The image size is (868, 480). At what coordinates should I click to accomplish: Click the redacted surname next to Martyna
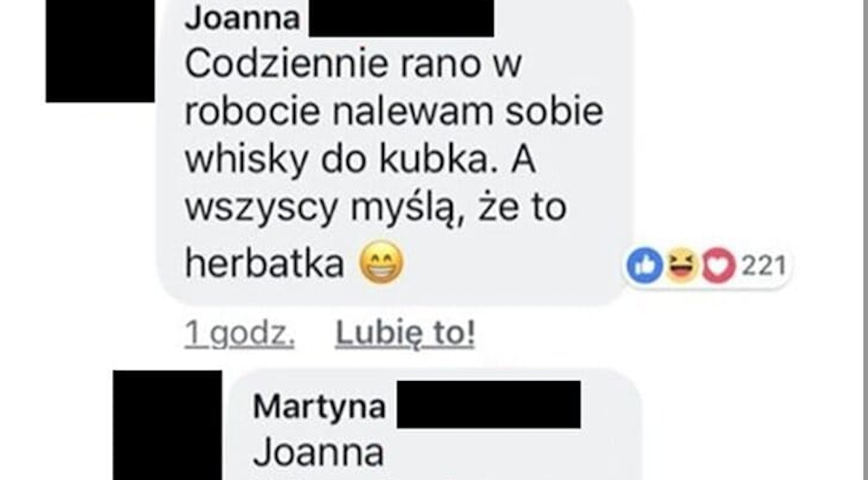(x=489, y=404)
